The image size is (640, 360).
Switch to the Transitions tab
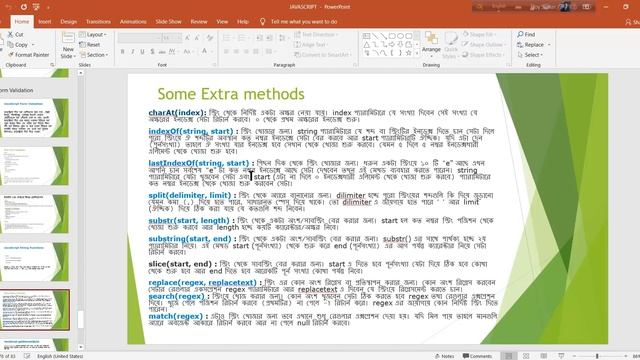(98, 22)
